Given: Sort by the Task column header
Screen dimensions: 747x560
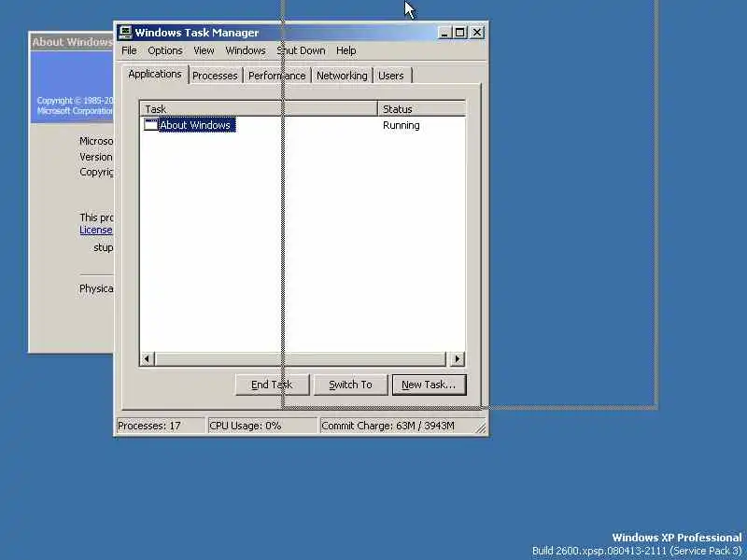Looking at the screenshot, I should pyautogui.click(x=259, y=109).
